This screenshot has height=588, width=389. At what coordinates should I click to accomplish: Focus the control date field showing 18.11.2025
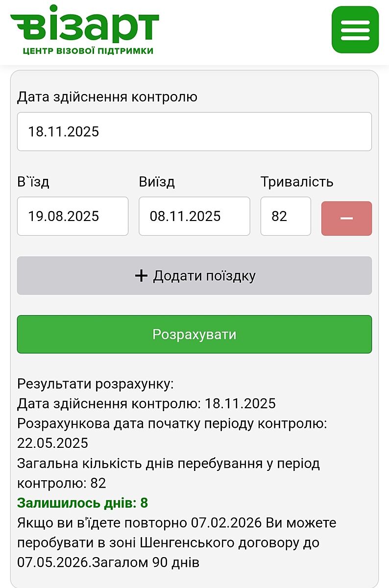coord(194,131)
